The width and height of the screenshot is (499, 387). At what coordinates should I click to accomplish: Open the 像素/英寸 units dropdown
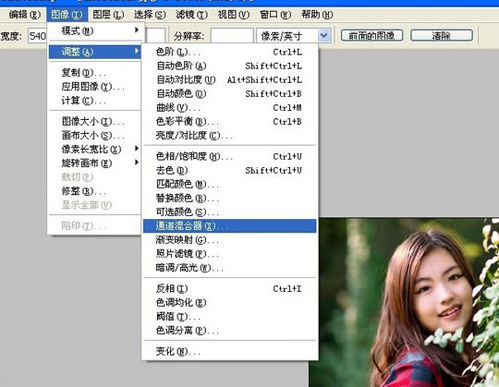tap(293, 36)
